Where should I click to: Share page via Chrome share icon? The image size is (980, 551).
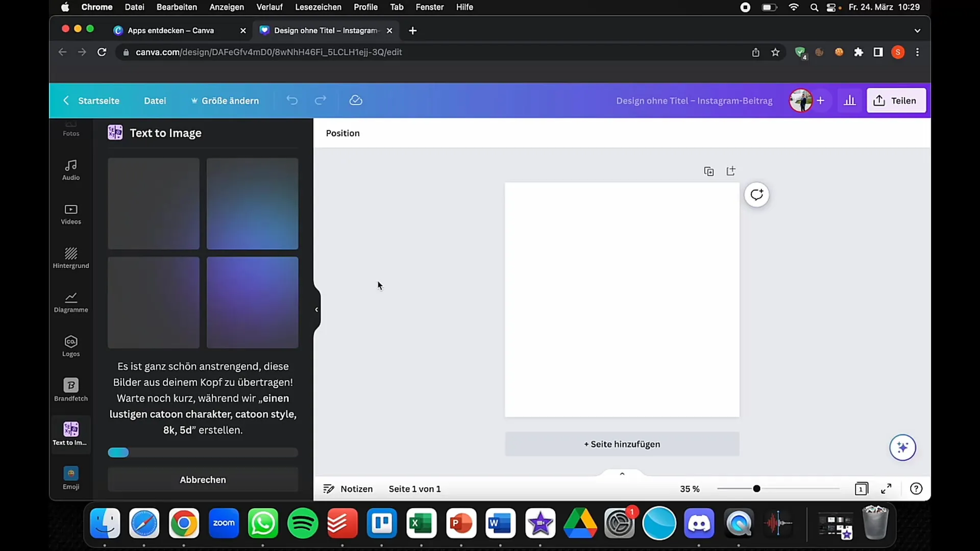tap(755, 52)
